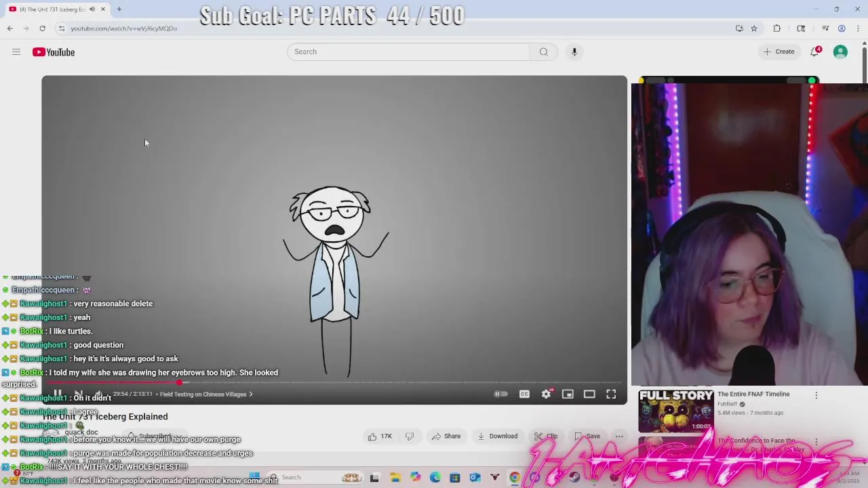
Task: Open the YouTube guide hamburger menu
Action: coord(16,52)
